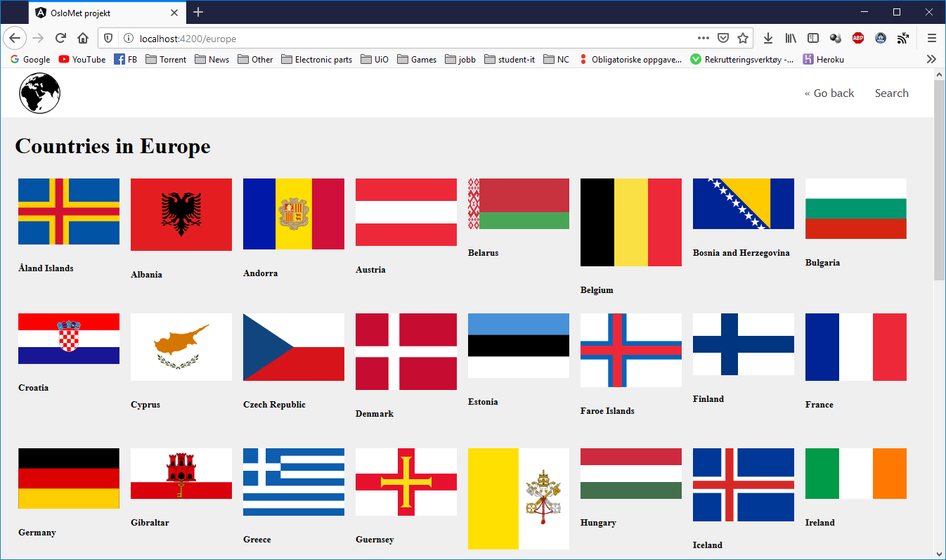The height and width of the screenshot is (560, 946).
Task: Click the Firefox account icon
Action: pyautogui.click(x=881, y=38)
